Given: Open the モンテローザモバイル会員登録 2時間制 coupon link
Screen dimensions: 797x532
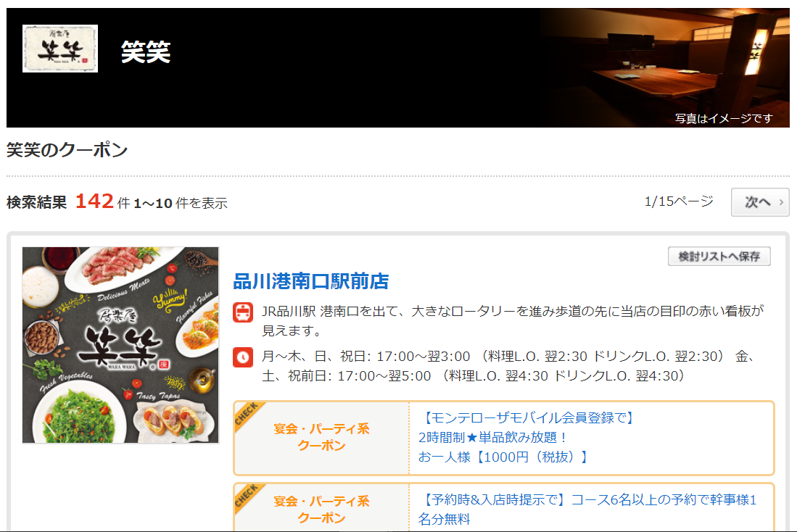Looking at the screenshot, I should (526, 438).
